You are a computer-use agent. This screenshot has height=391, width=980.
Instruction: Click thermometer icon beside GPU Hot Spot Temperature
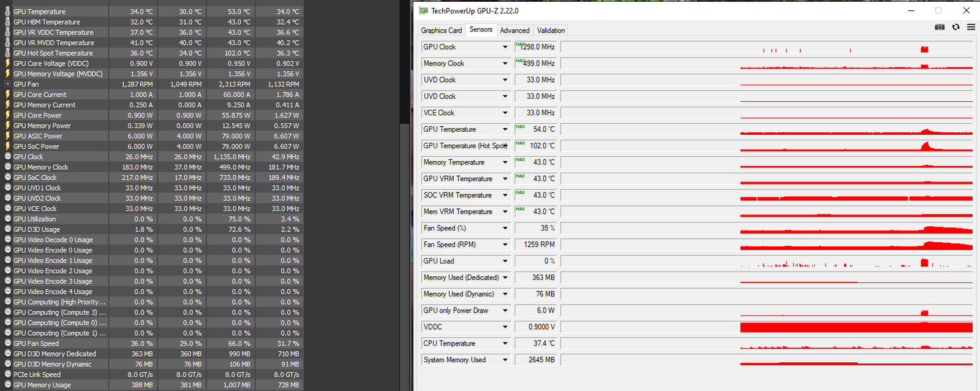pos(7,53)
